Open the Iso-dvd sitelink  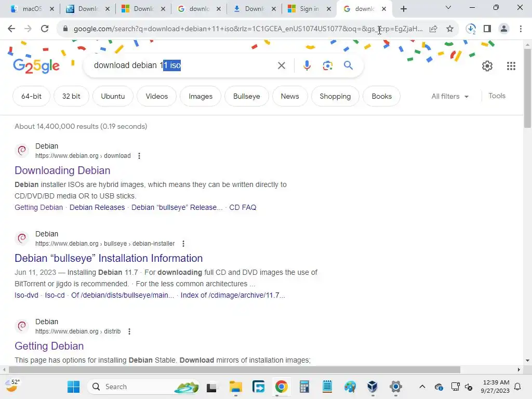click(x=26, y=295)
